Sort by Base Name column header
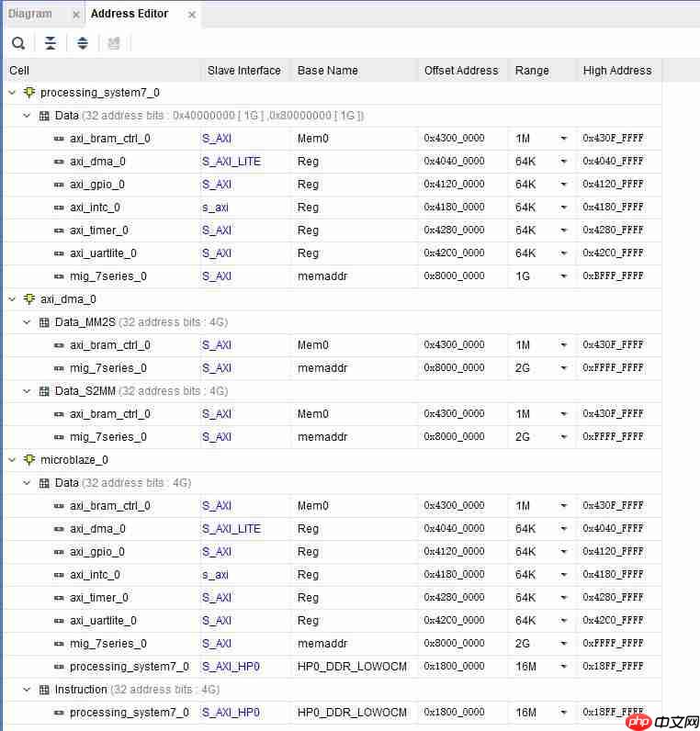700x731 pixels. coord(355,71)
